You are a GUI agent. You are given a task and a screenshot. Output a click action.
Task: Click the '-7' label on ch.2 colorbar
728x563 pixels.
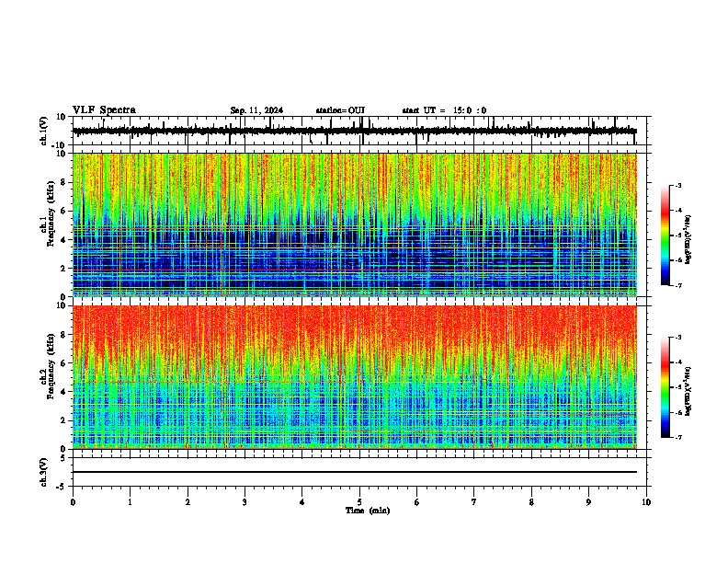[677, 438]
